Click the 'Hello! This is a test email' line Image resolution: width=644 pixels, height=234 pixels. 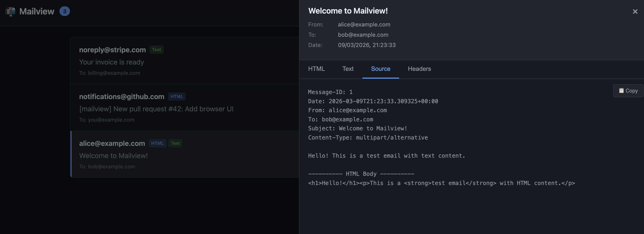click(x=386, y=156)
